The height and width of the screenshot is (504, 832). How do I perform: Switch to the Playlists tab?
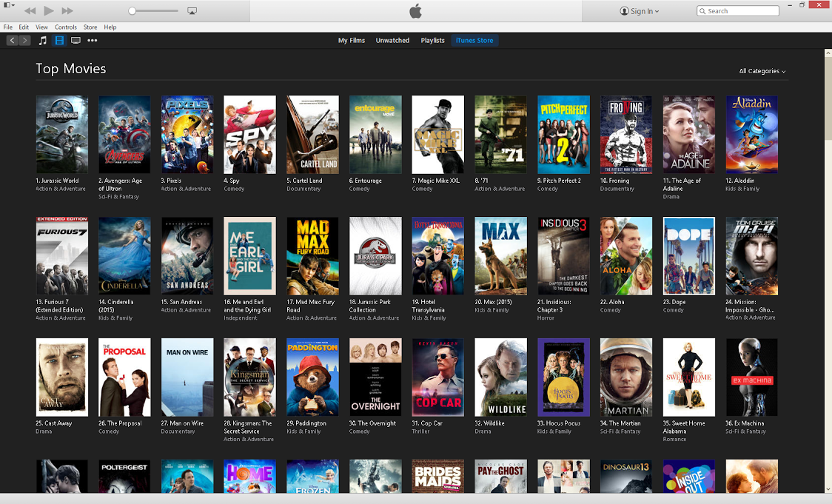click(x=432, y=40)
